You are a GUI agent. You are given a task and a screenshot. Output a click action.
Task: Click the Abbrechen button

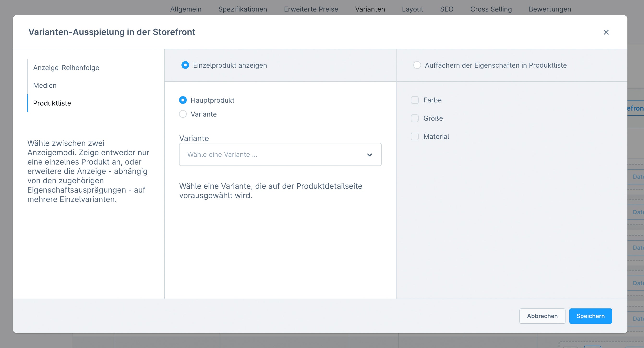[542, 316]
